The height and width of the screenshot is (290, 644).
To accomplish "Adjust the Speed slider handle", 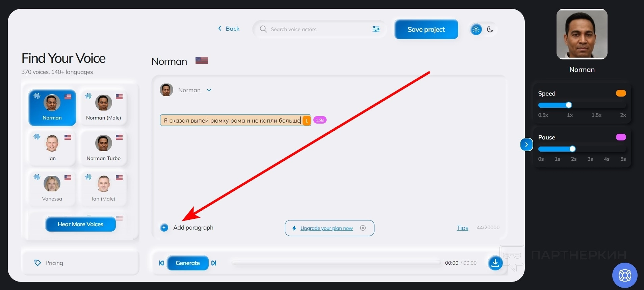I will click(x=569, y=105).
